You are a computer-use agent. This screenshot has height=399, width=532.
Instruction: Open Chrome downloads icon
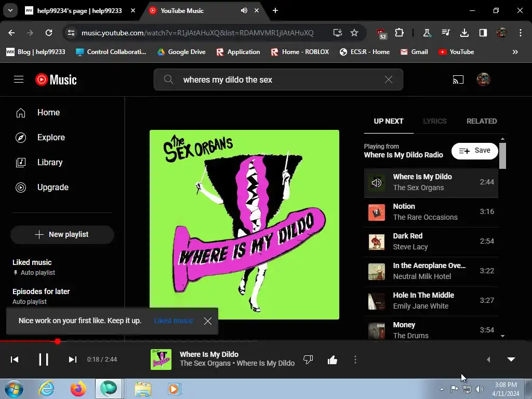(x=464, y=33)
